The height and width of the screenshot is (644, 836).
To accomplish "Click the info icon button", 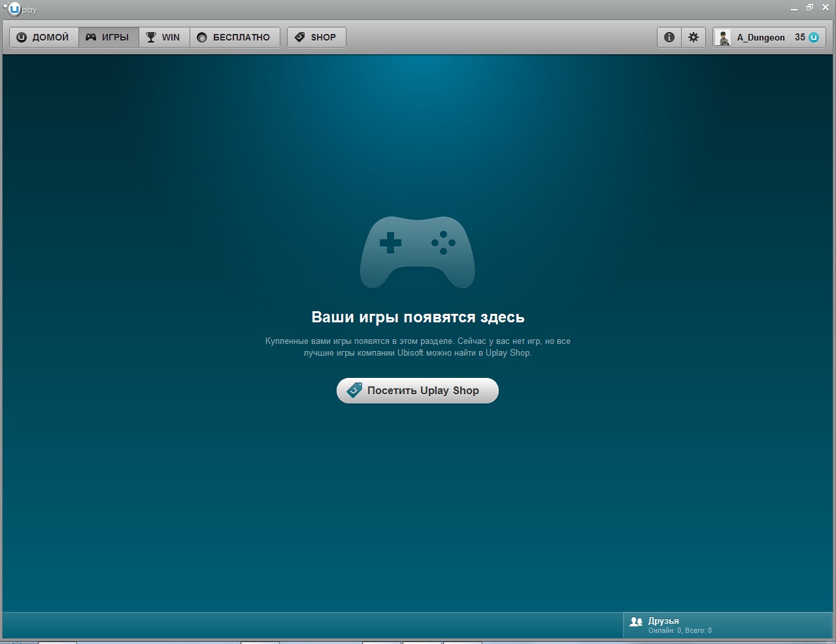I will [669, 37].
